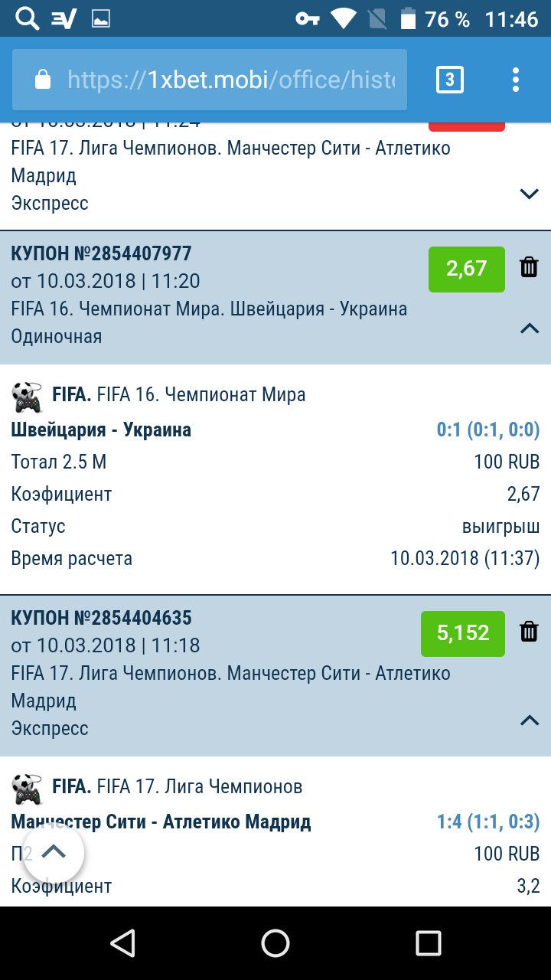The width and height of the screenshot is (551, 980).
Task: Tap the FIFA gamepad icon for FIFA 16
Action: pyautogui.click(x=28, y=396)
